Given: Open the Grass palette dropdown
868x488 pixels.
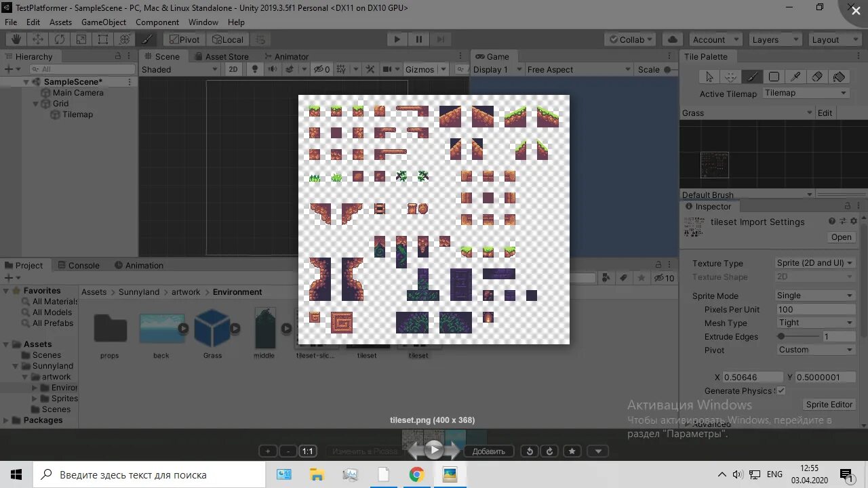Looking at the screenshot, I should click(x=747, y=113).
